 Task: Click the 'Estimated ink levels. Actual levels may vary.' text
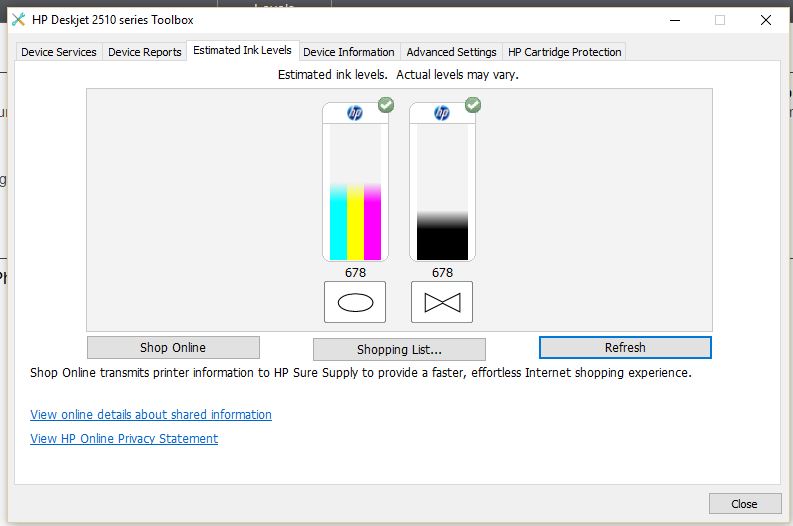coord(398,75)
